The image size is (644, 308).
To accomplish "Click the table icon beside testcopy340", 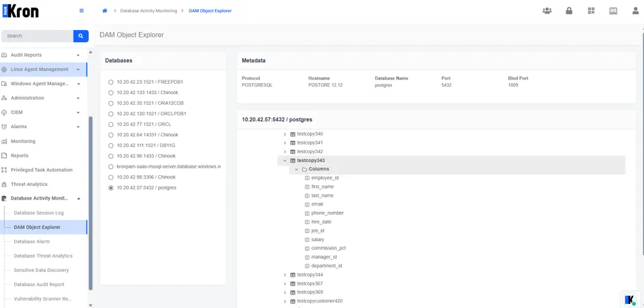I will click(x=293, y=134).
